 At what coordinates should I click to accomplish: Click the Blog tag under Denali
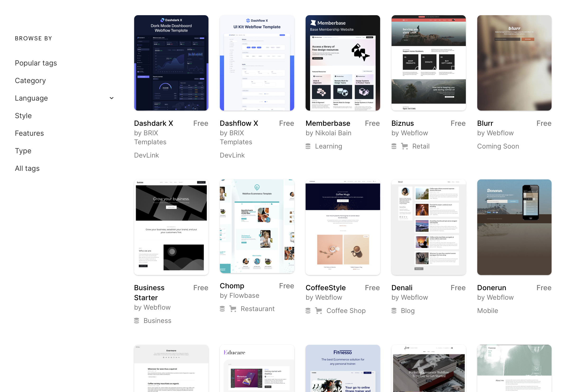pyautogui.click(x=407, y=311)
